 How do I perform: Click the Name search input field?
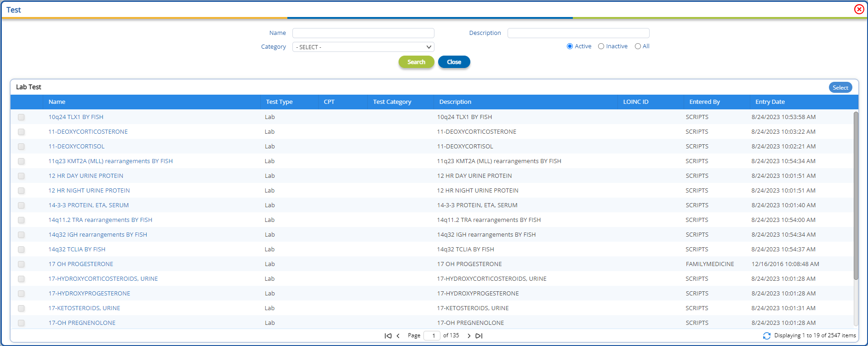[363, 33]
